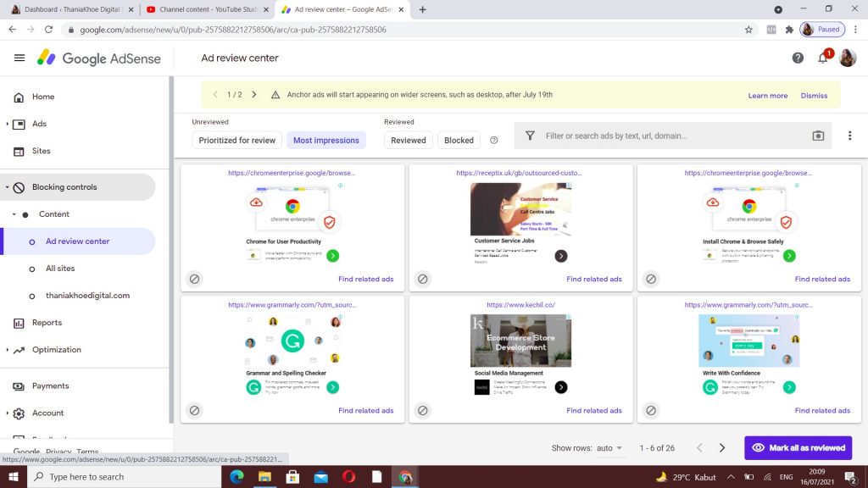
Task: Open the main hamburger menu
Action: click(19, 58)
